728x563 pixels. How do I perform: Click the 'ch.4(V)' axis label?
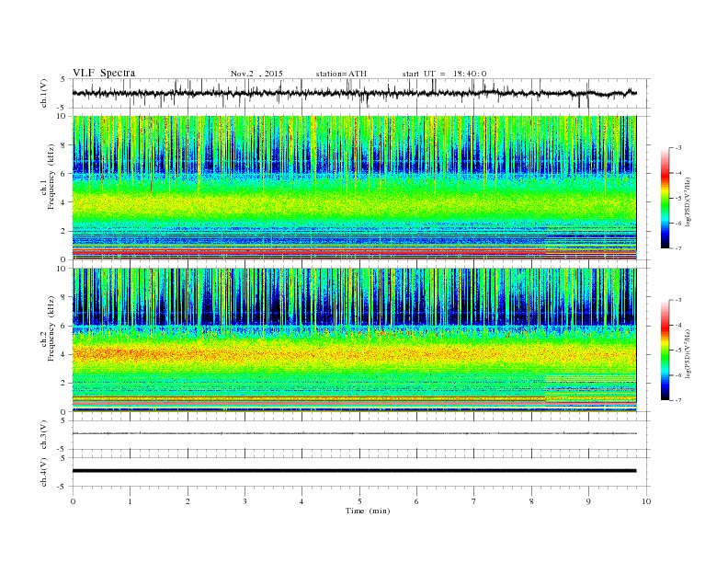point(44,472)
